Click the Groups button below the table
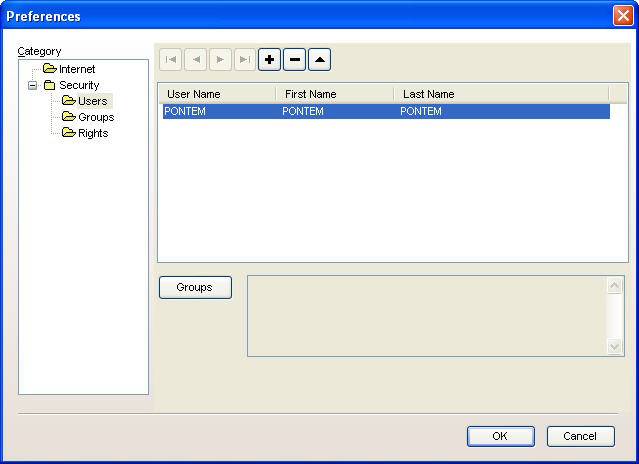 coord(195,287)
